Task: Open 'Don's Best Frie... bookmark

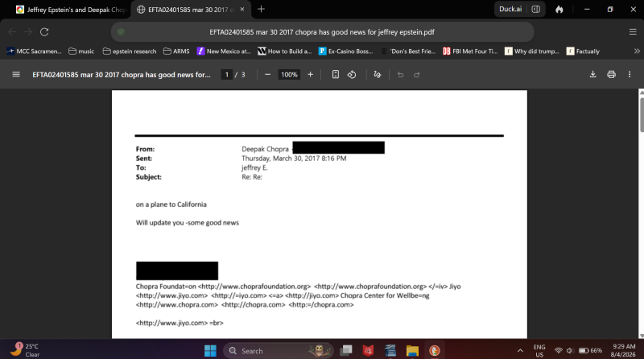Action: coord(408,52)
